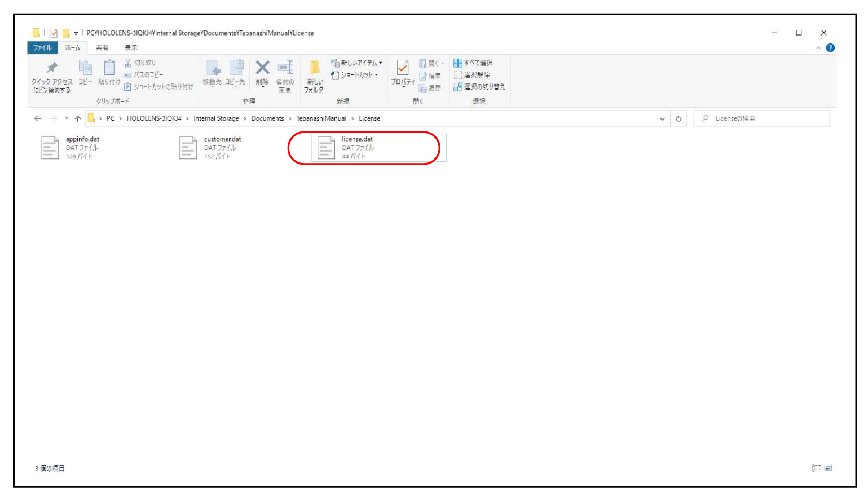Go up one folder with Up arrow
The height and width of the screenshot is (502, 868).
78,118
